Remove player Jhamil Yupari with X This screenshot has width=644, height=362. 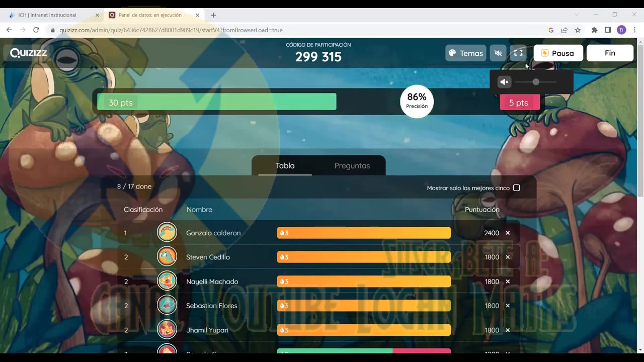coord(508,330)
